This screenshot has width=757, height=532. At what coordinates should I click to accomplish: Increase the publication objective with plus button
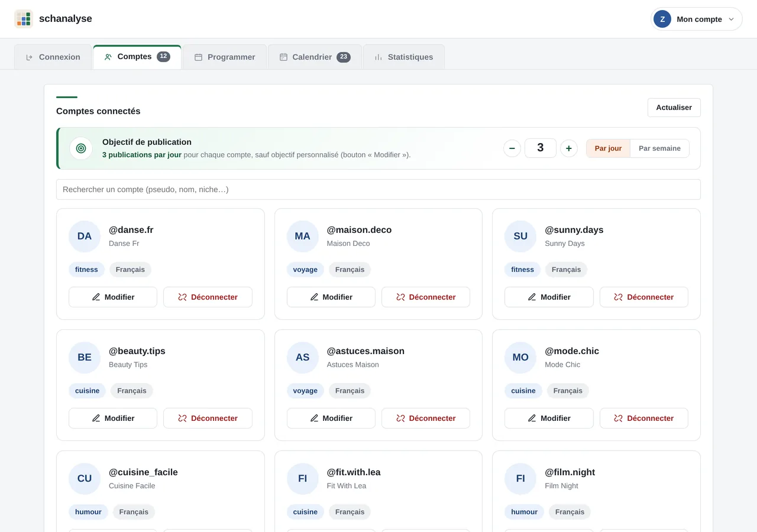pos(569,148)
